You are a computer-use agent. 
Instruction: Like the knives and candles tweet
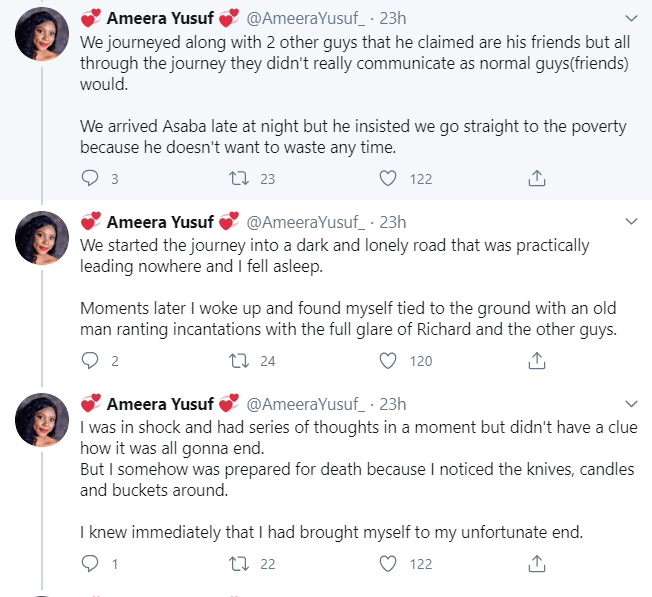(x=388, y=564)
